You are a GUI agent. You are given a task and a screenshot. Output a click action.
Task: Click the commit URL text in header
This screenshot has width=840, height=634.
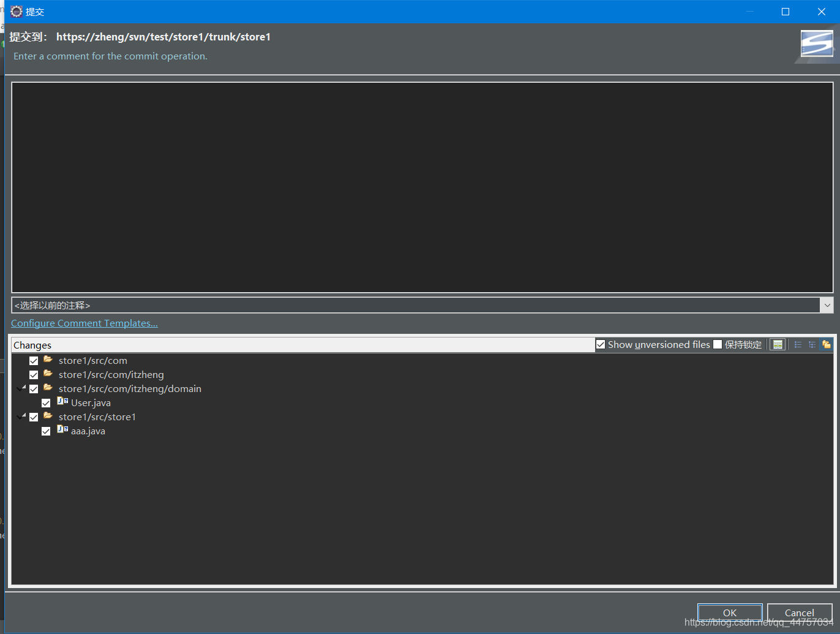pos(163,37)
